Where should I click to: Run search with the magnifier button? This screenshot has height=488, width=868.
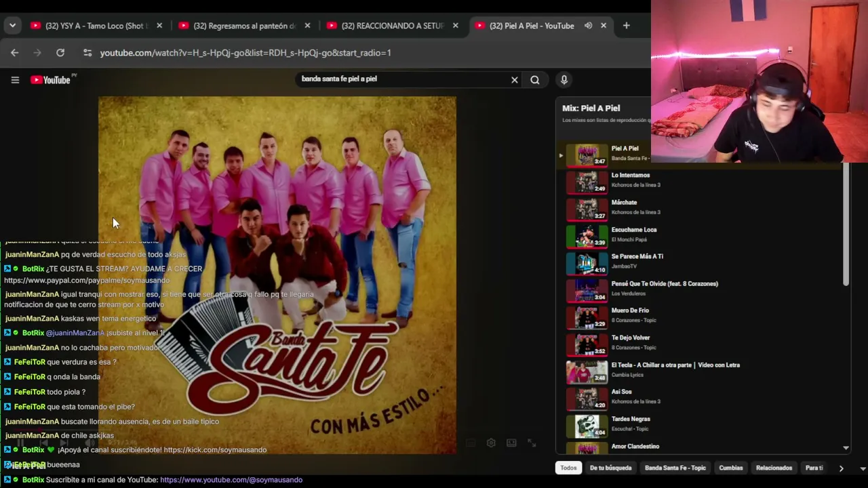pos(535,80)
